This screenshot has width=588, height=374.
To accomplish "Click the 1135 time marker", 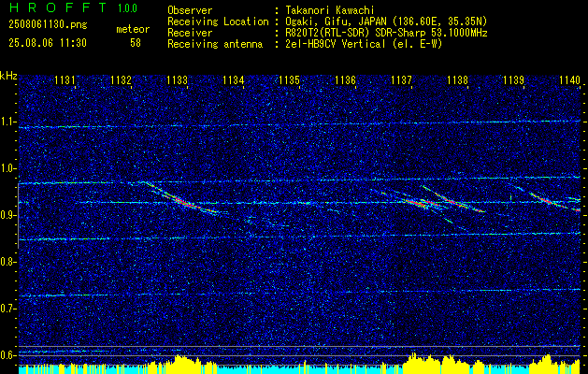I will 290,79.
